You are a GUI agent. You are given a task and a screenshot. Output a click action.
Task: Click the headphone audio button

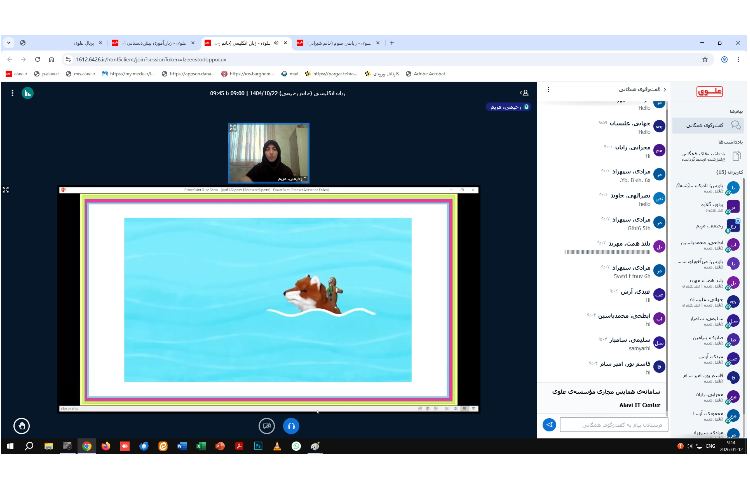tap(291, 425)
